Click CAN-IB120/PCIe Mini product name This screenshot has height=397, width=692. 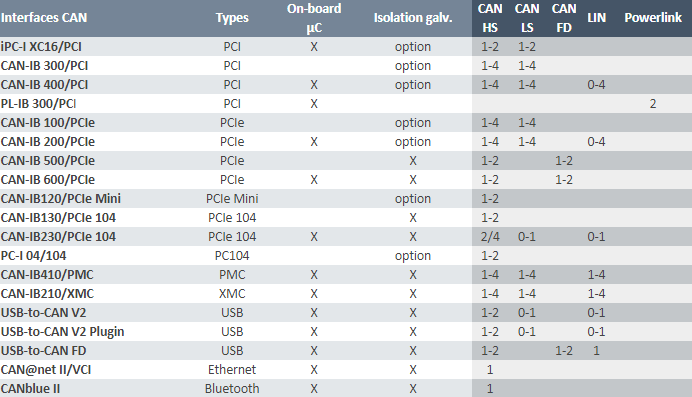pyautogui.click(x=60, y=198)
